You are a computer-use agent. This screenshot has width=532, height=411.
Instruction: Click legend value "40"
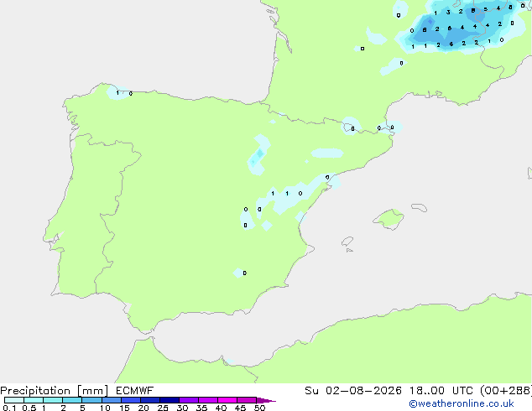tap(221, 408)
